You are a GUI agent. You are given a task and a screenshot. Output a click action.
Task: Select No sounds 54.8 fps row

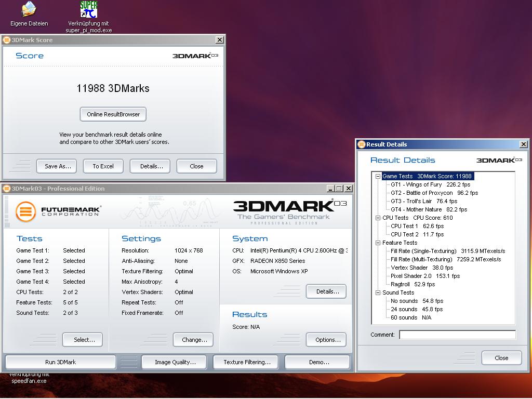(417, 301)
